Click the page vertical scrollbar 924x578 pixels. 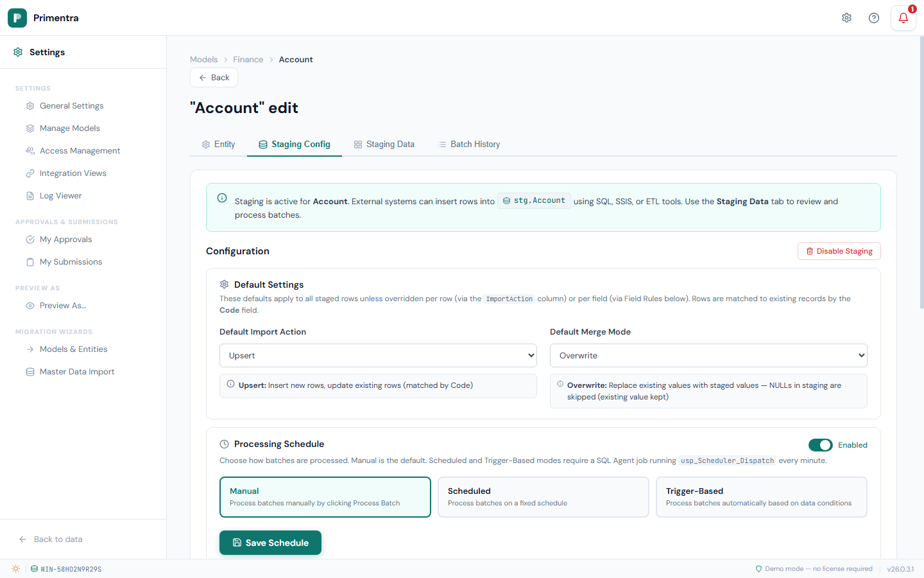(921, 193)
